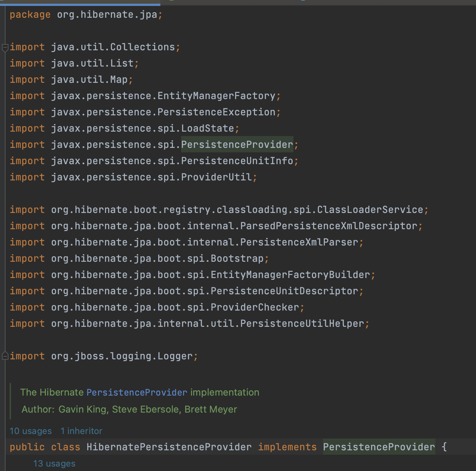Click 'ClassLoaderService' in import line

[x=370, y=210]
